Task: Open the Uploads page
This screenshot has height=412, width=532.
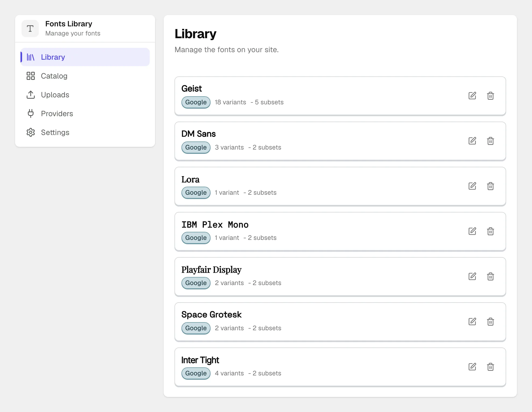Action: pos(85,95)
